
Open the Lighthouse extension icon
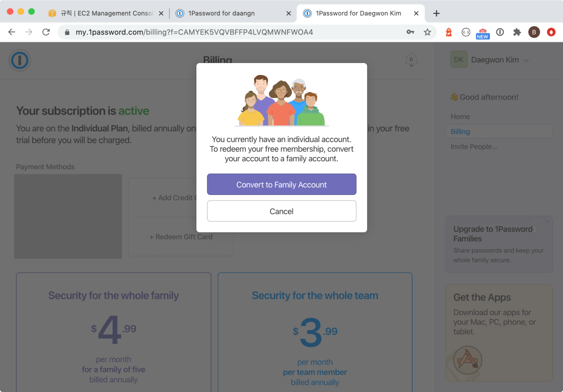449,32
